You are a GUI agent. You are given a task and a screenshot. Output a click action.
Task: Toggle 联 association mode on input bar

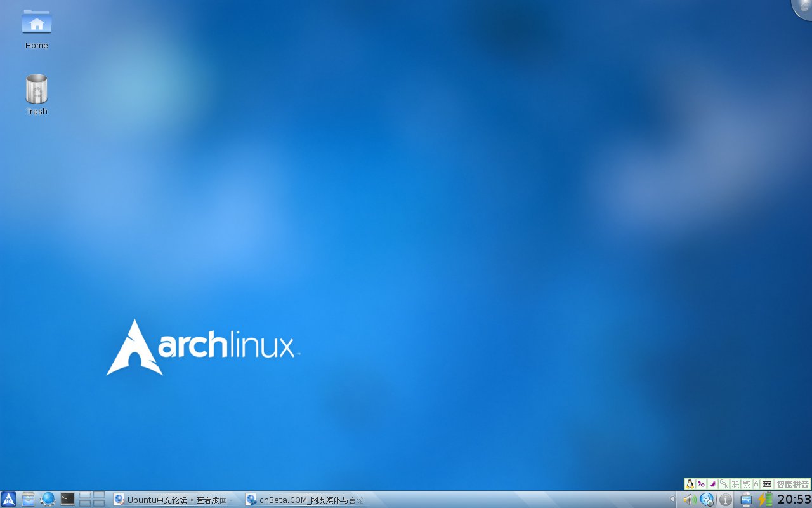735,484
